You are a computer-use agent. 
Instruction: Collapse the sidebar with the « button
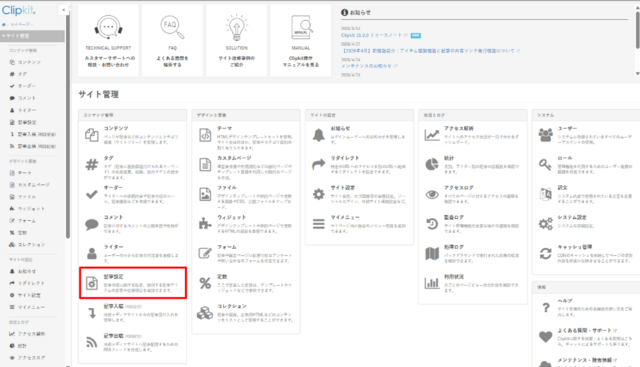point(63,9)
